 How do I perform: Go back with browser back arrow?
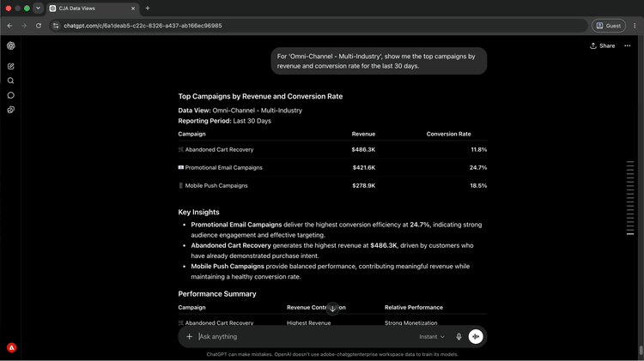[9, 26]
